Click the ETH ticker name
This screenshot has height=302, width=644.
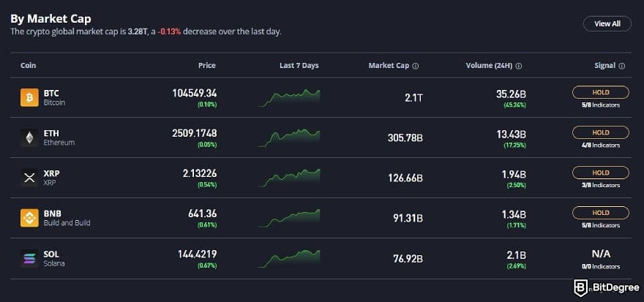[x=51, y=133]
